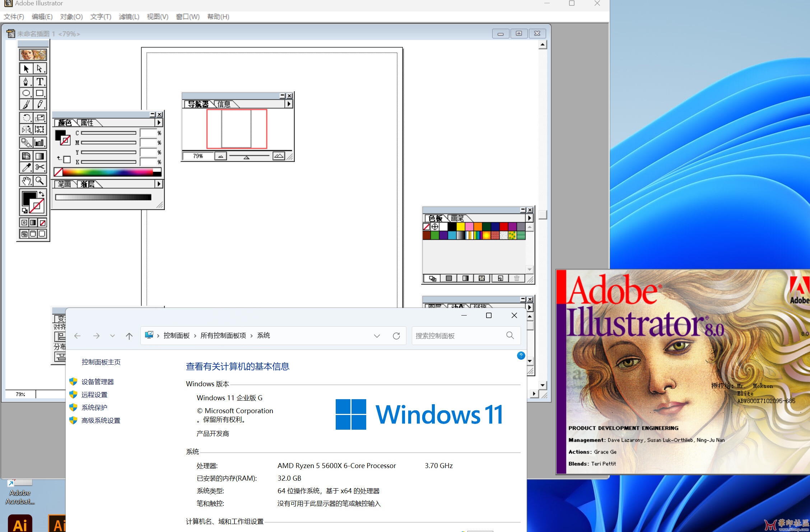This screenshot has width=810, height=532.
Task: Click the color spectrum bar in Color panel
Action: tap(108, 172)
